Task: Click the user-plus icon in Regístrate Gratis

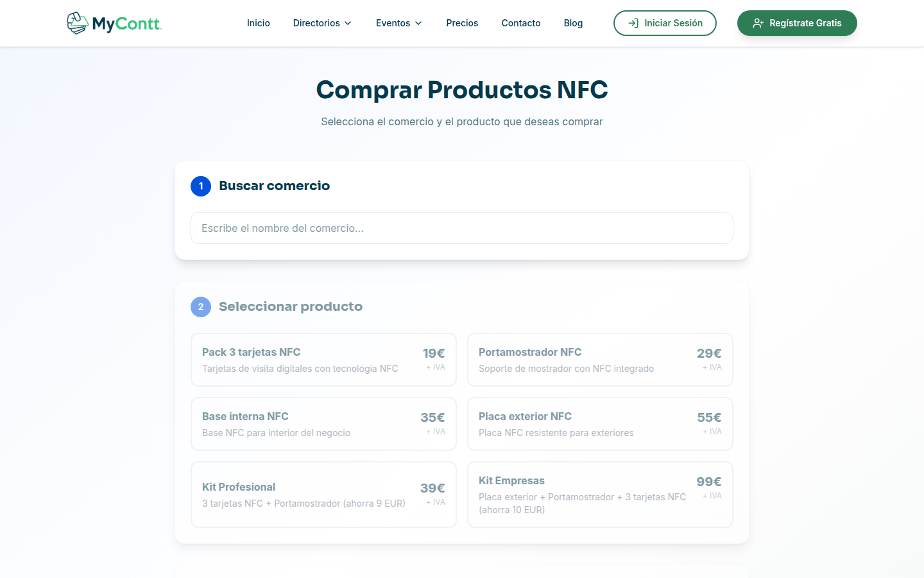Action: coord(758,23)
